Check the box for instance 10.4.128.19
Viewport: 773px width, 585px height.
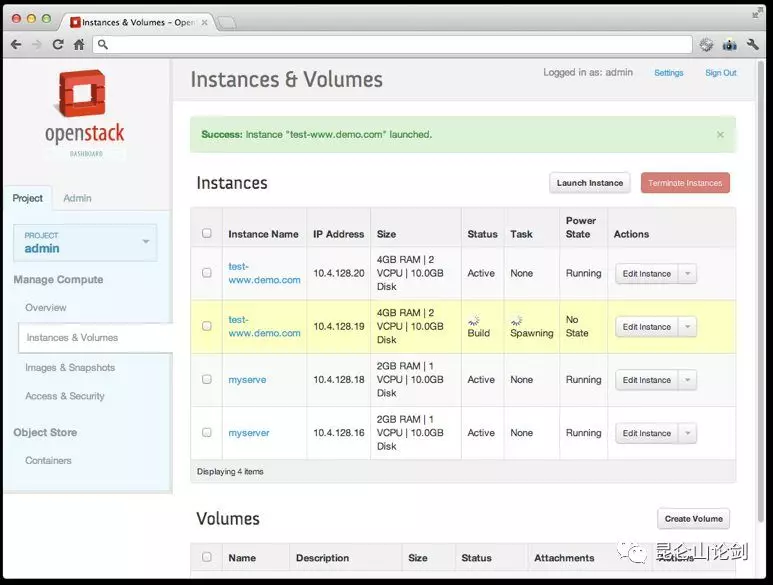coord(207,326)
